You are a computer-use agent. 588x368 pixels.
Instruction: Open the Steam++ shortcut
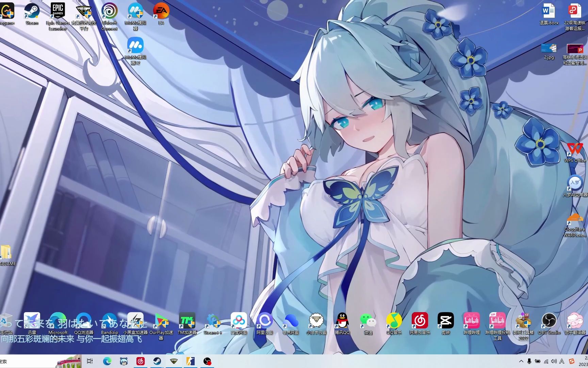[213, 323]
